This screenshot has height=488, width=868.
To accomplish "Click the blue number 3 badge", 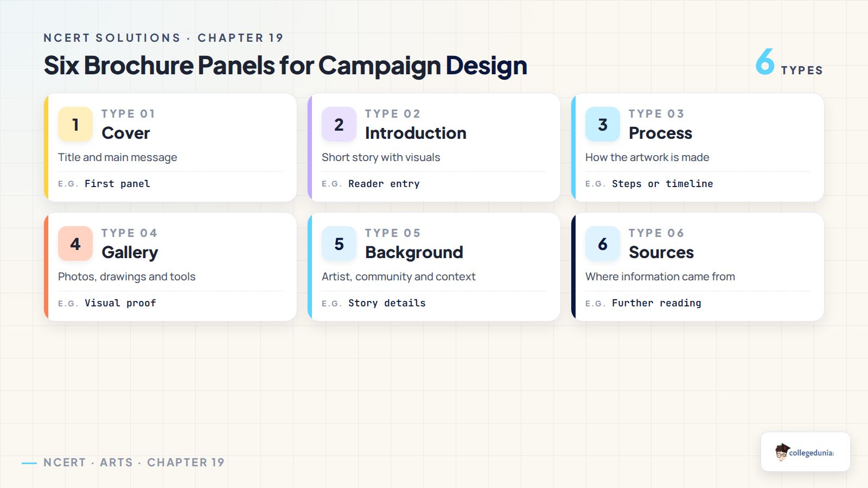I will coord(603,124).
